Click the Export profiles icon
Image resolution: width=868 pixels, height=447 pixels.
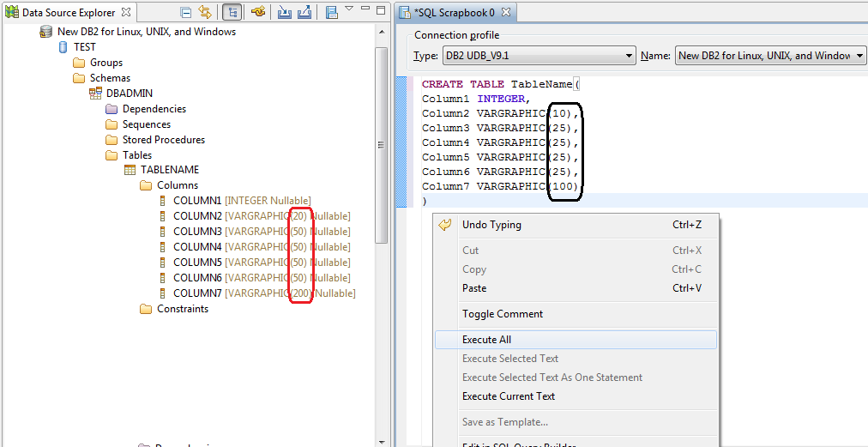(304, 12)
